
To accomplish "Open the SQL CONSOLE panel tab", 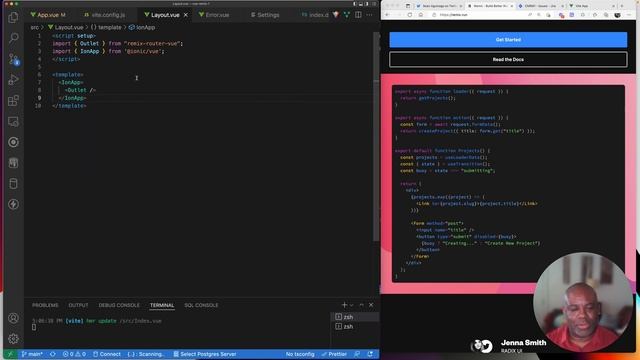I will coord(201,305).
